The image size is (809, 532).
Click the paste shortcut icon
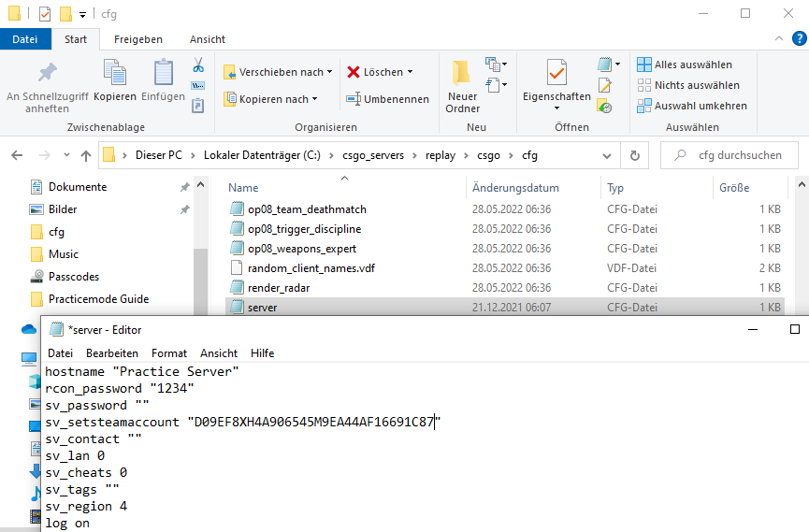click(x=198, y=106)
